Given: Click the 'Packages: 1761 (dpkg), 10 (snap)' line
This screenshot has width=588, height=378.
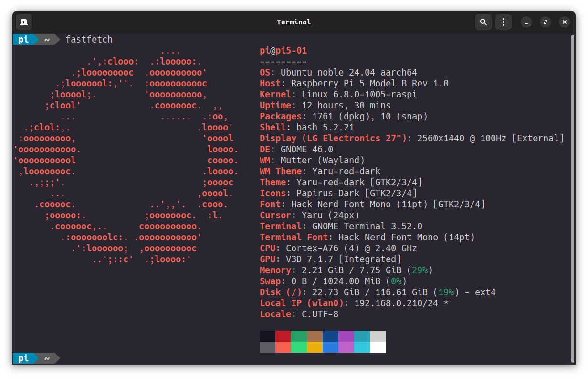Looking at the screenshot, I should coord(344,117).
